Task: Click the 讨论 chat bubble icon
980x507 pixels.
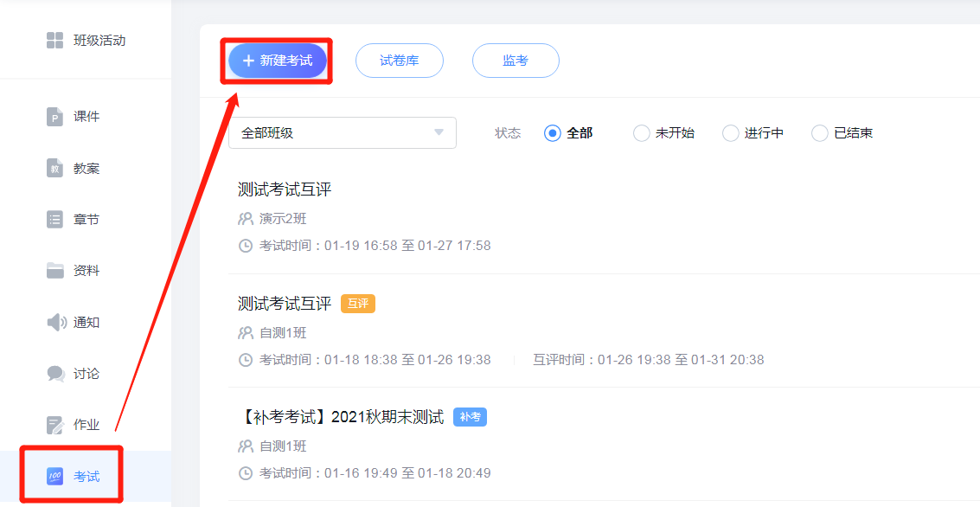Action: [55, 374]
